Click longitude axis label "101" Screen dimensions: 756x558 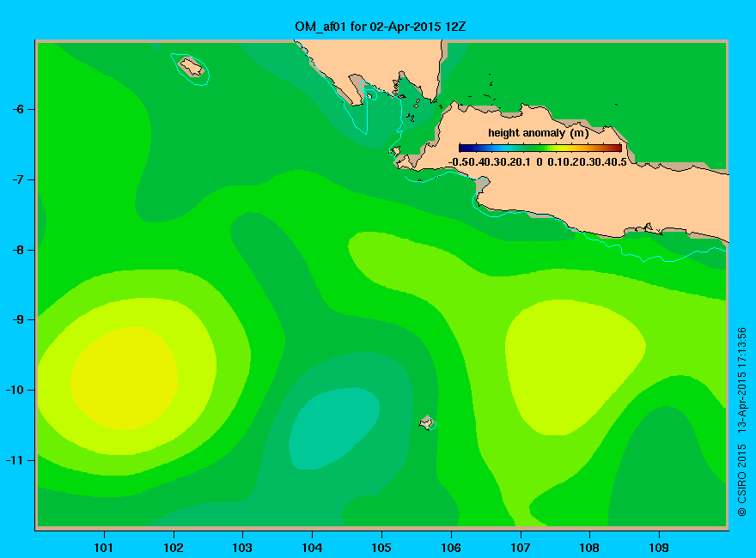(104, 548)
